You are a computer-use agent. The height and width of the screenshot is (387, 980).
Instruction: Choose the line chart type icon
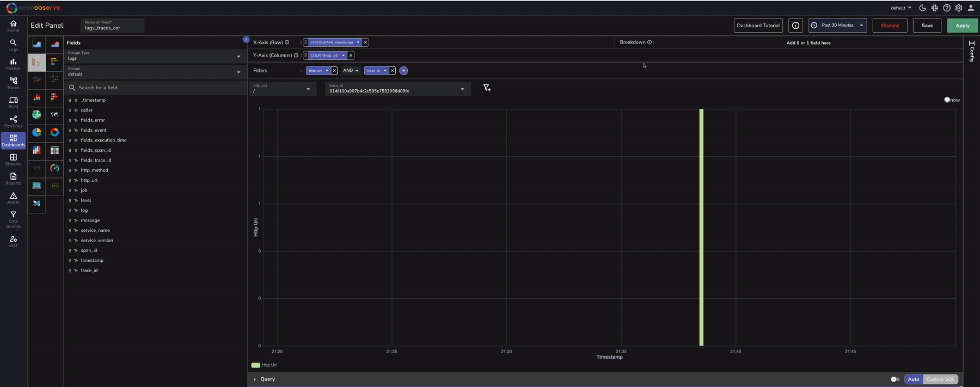36,79
